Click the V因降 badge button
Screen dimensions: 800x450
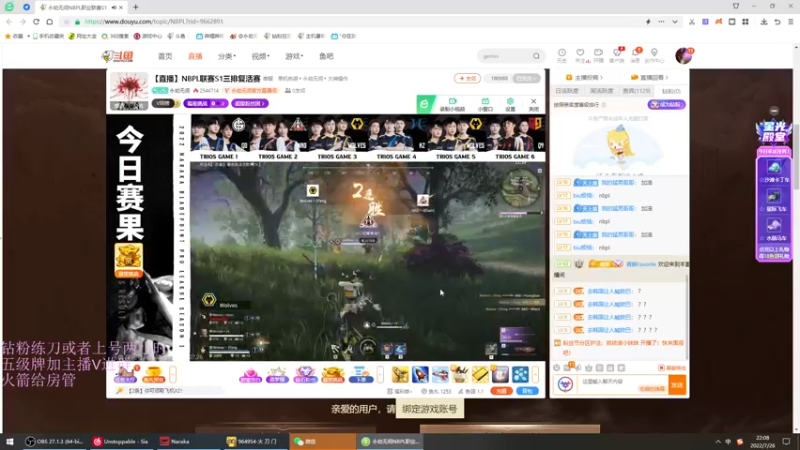pos(166,104)
